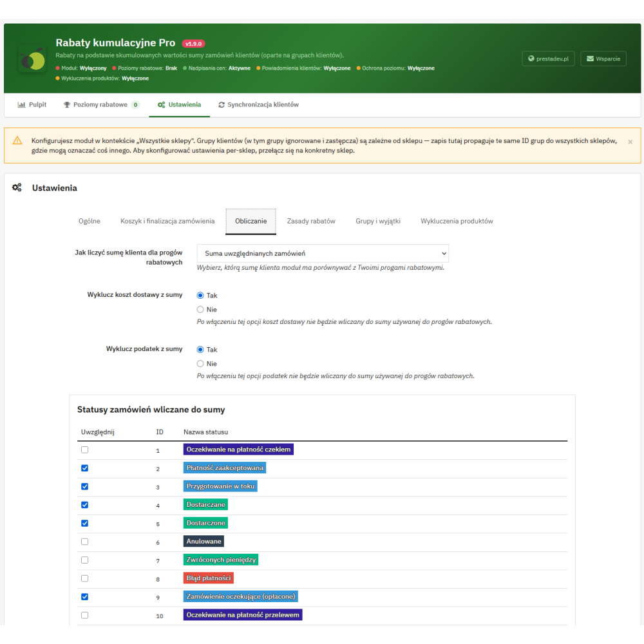This screenshot has width=644, height=644.
Task: Open the Synchronizacja klientów tab
Action: [258, 105]
